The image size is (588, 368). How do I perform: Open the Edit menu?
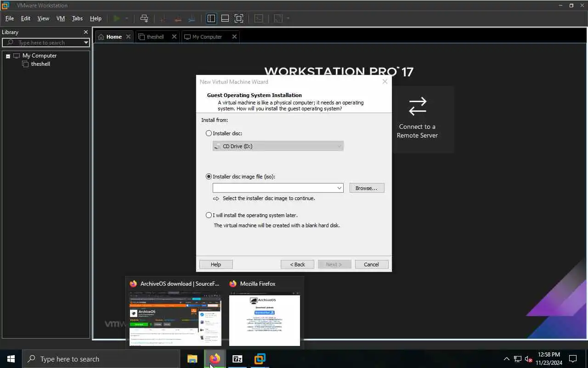click(x=26, y=18)
